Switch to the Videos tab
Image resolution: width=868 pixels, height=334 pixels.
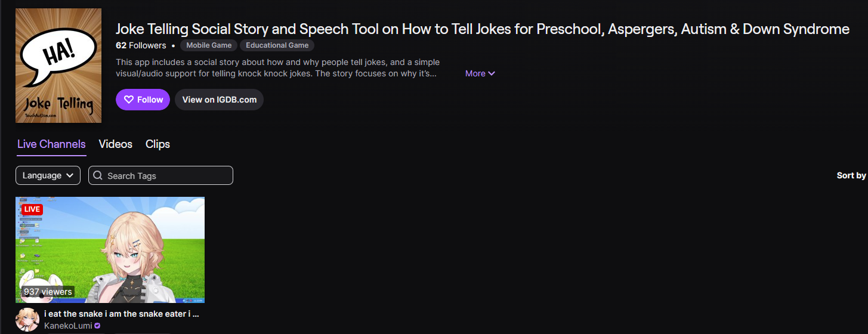(x=116, y=144)
